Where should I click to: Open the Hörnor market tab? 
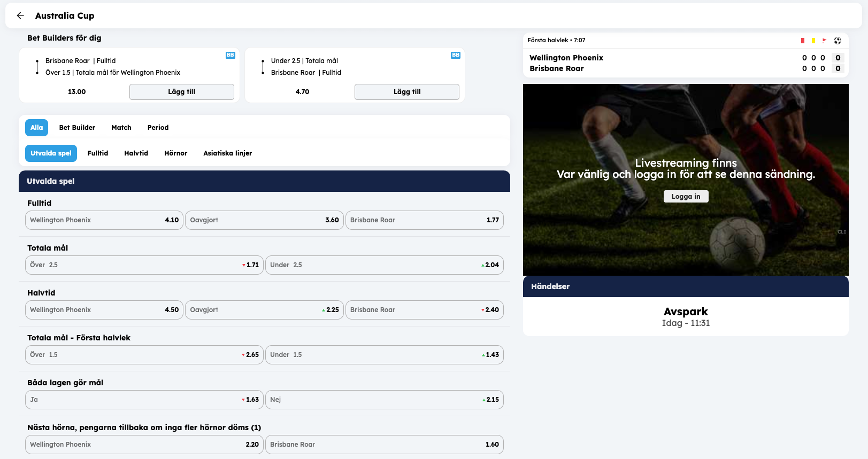(175, 153)
